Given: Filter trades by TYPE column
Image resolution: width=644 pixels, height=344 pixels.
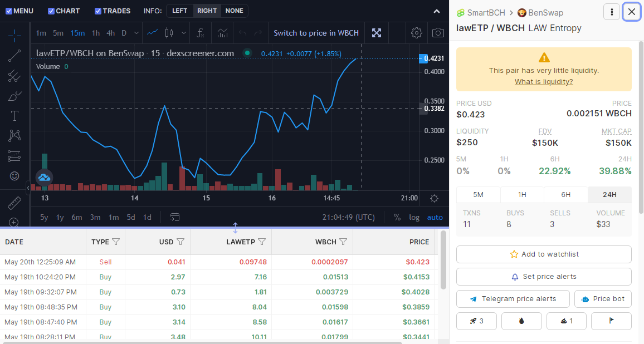Looking at the screenshot, I should coord(116,242).
